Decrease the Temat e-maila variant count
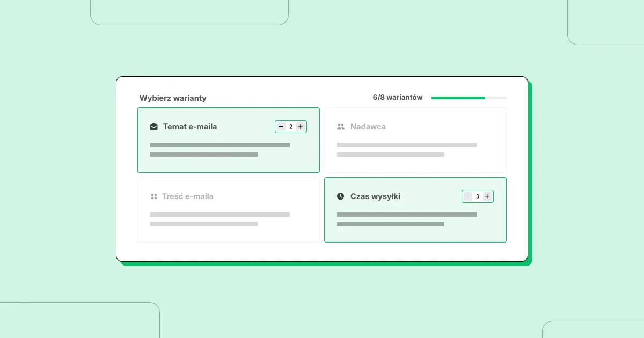Image resolution: width=644 pixels, height=338 pixels. coord(281,127)
